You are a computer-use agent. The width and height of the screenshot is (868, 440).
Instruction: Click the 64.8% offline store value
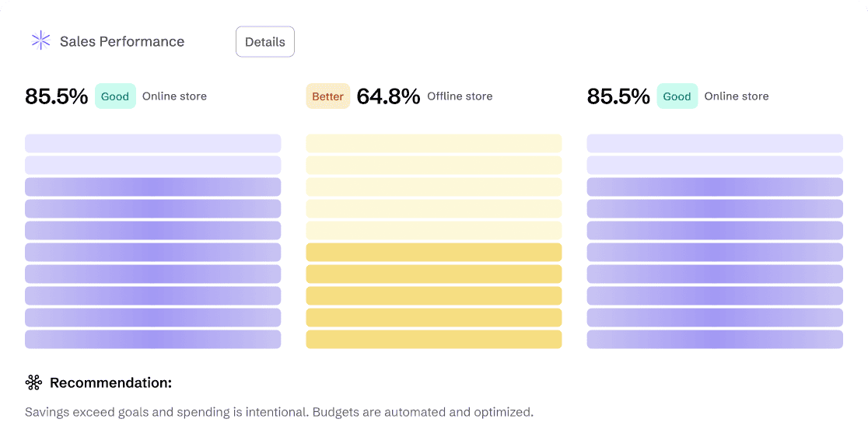tap(389, 96)
